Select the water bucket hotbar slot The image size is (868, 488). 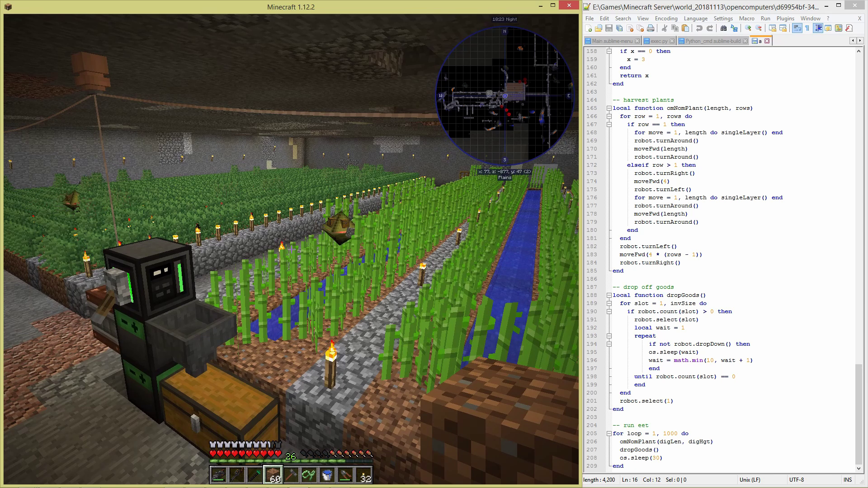click(327, 475)
